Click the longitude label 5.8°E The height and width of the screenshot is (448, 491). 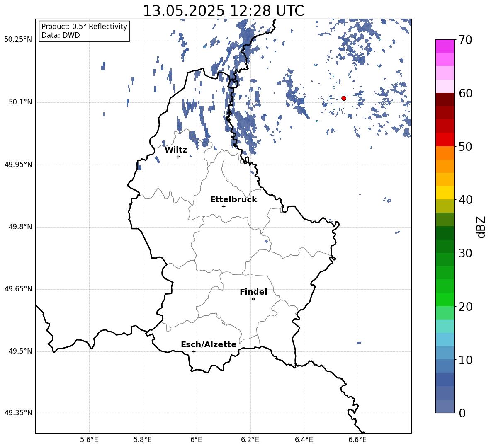(x=143, y=440)
